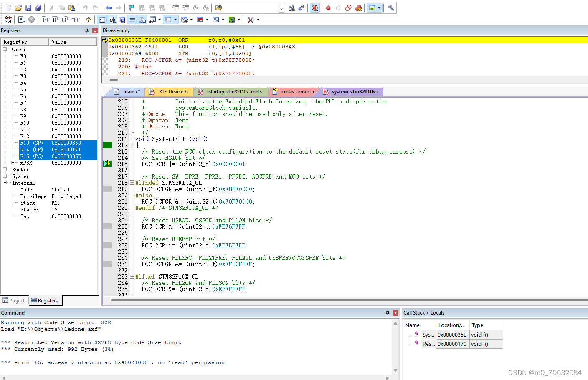The height and width of the screenshot is (380, 588).
Task: Switch to the Project panel tab
Action: (x=14, y=301)
